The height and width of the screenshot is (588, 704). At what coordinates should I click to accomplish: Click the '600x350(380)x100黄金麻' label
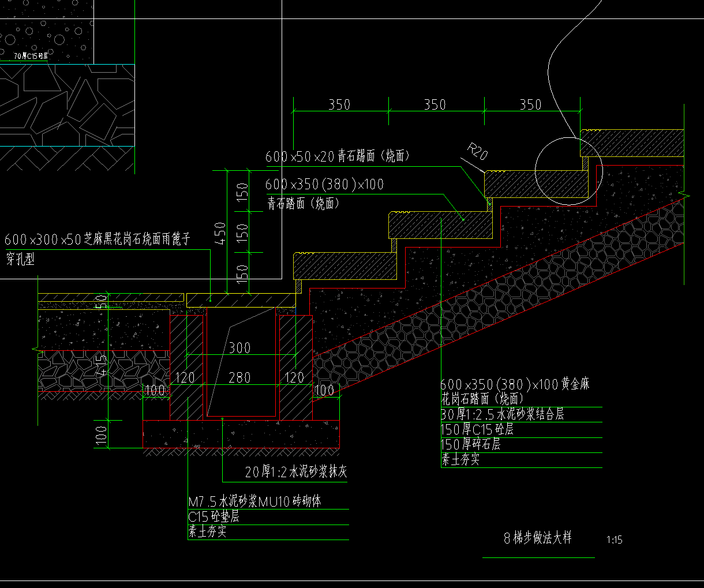pos(515,384)
